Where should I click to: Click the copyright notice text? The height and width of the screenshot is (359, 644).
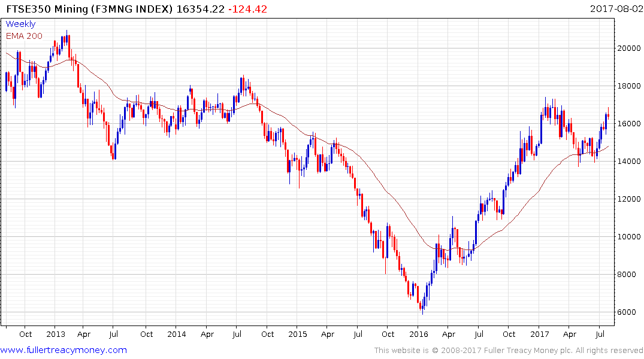pos(509,351)
